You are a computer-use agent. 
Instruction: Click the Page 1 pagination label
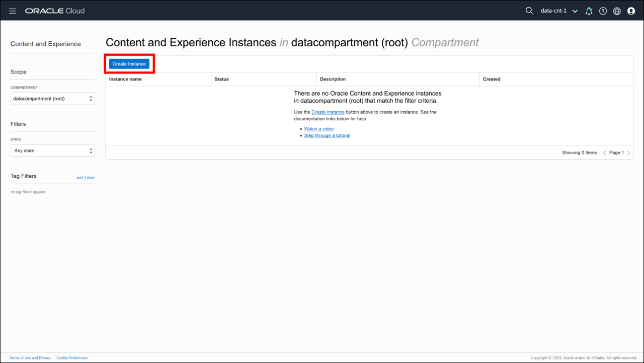point(617,153)
